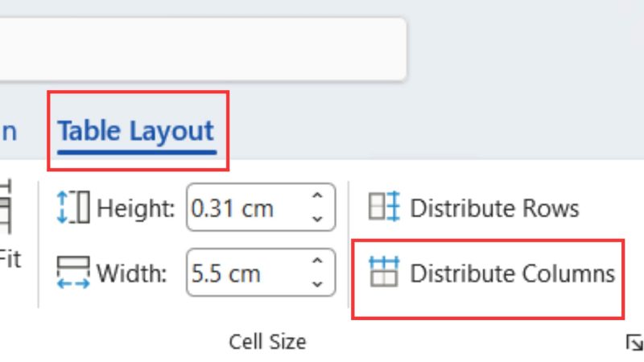Image resolution: width=644 pixels, height=362 pixels.
Task: Open Cell Size dialog launcher arrow
Action: (634, 343)
